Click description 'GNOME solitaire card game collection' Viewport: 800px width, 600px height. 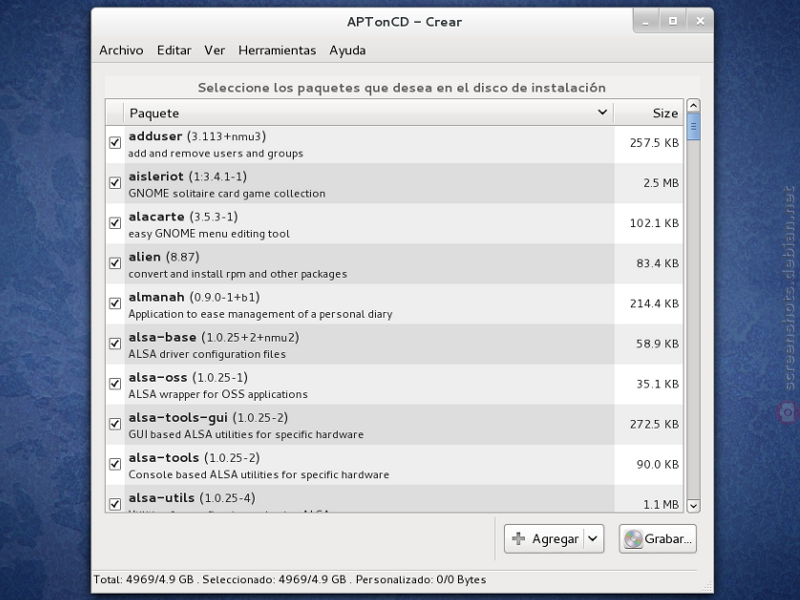pyautogui.click(x=227, y=194)
